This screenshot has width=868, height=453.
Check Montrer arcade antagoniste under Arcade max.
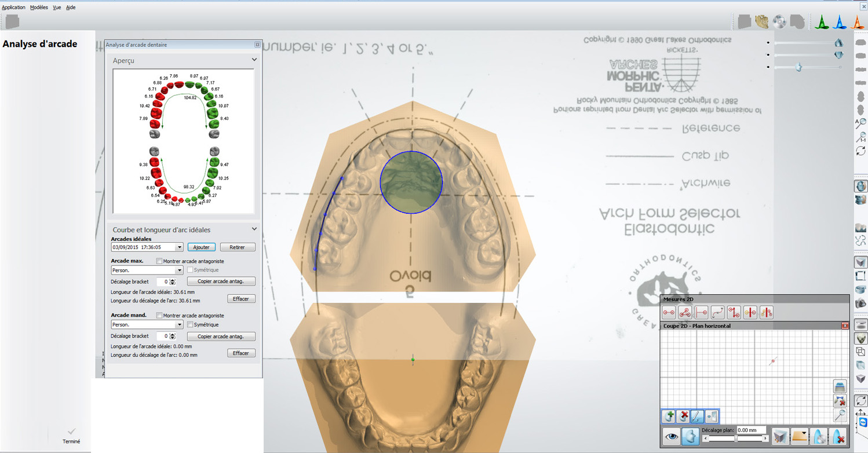pyautogui.click(x=159, y=261)
